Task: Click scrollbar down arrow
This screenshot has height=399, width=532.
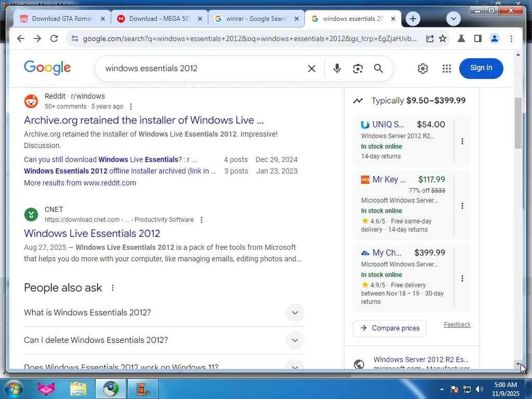Action: pos(518,364)
